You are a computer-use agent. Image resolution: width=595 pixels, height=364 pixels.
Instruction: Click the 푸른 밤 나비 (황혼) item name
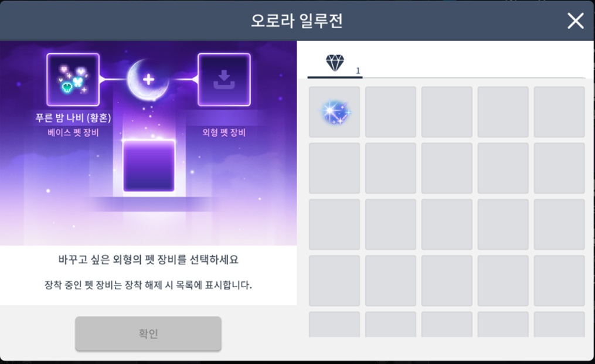tap(73, 118)
